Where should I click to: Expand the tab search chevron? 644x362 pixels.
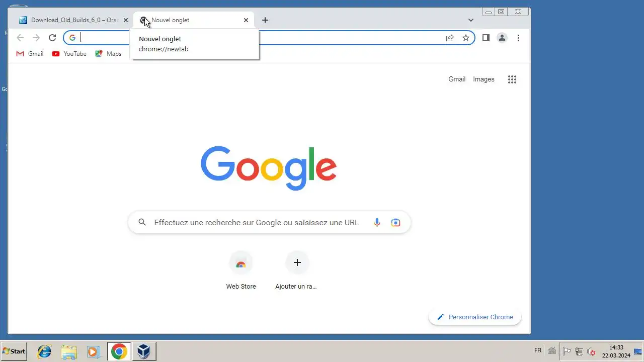(471, 20)
